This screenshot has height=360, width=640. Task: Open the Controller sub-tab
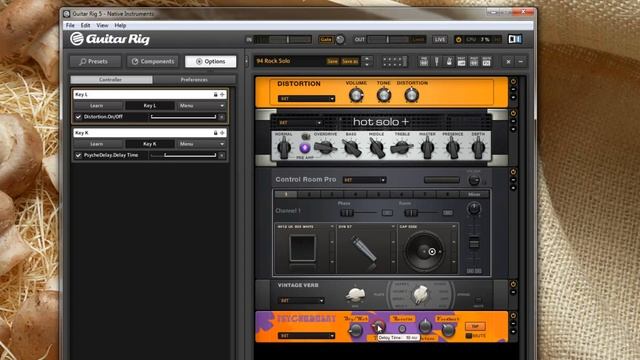pos(111,80)
